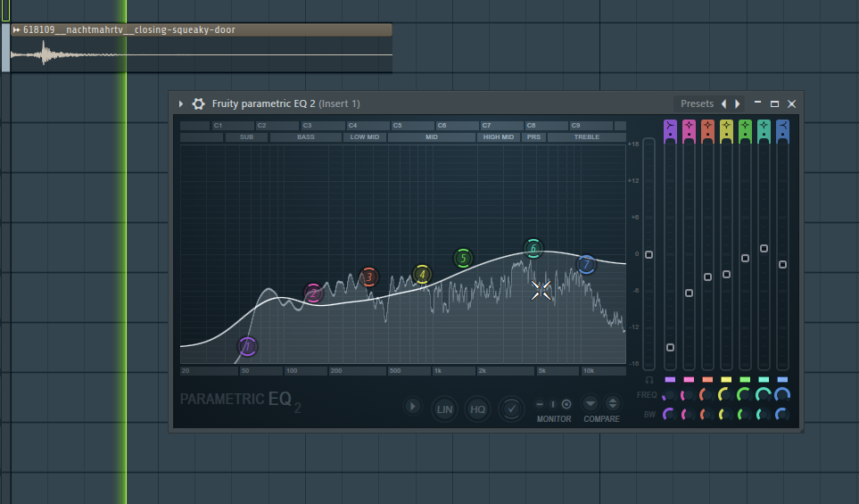The image size is (859, 504).
Task: Click blue band 7 color swatch
Action: tap(782, 380)
